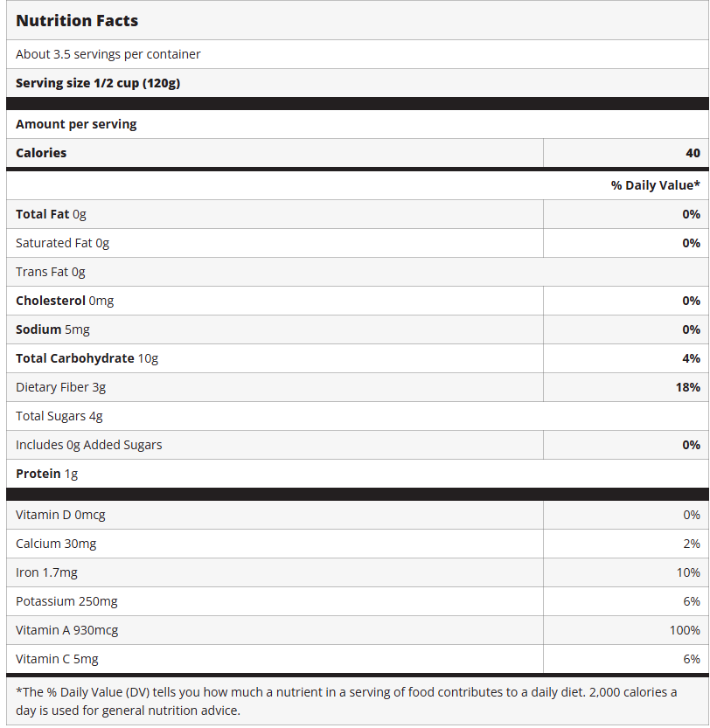Click the Iron 10% value
This screenshot has width=710, height=728.
(x=688, y=572)
